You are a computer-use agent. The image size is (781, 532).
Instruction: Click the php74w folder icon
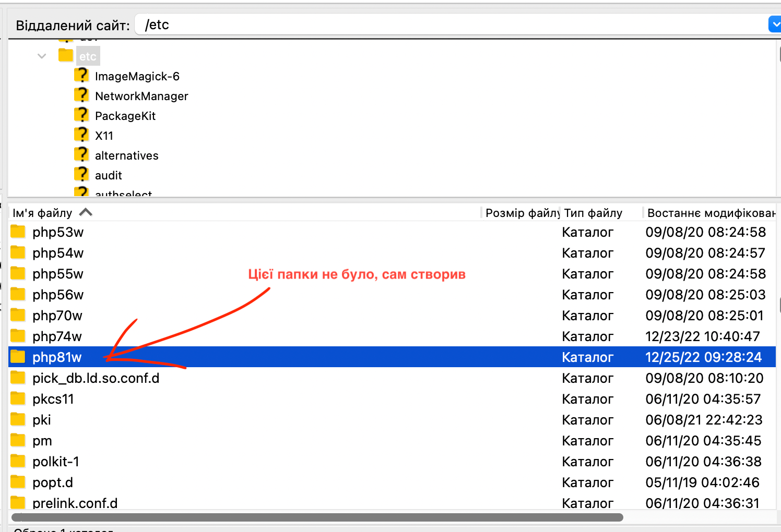coord(18,336)
